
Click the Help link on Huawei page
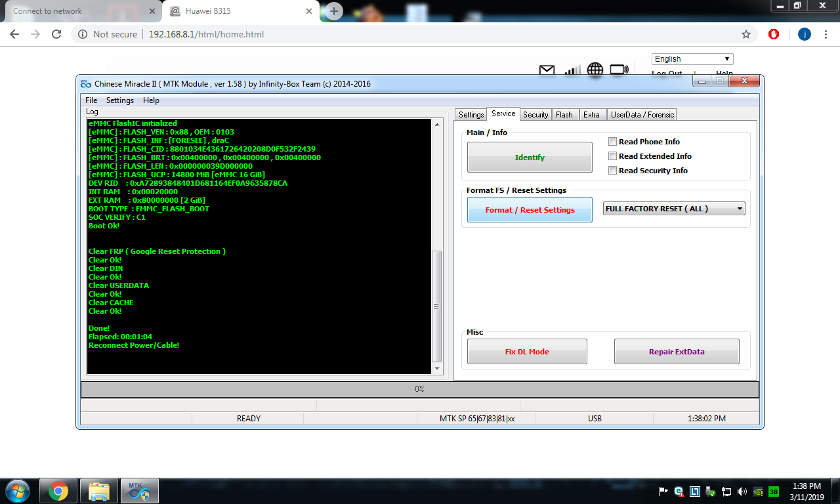[x=724, y=73]
